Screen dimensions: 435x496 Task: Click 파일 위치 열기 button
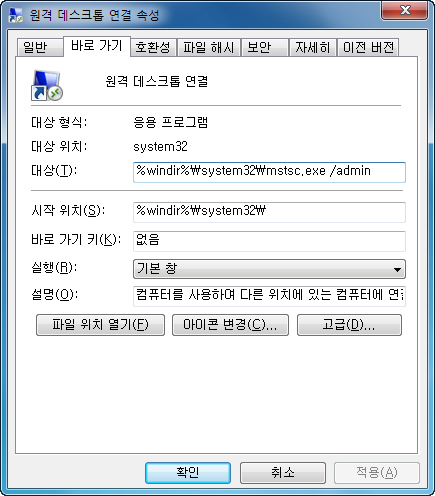point(100,325)
